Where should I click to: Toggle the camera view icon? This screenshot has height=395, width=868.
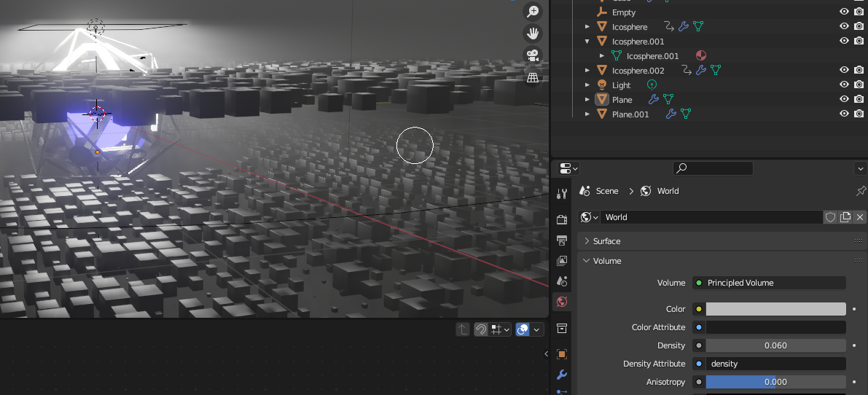[533, 55]
